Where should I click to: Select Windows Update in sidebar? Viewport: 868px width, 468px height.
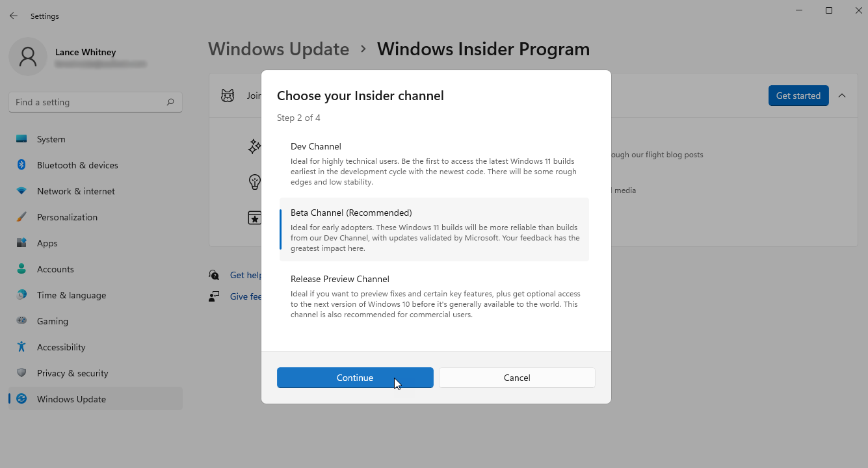click(96, 399)
